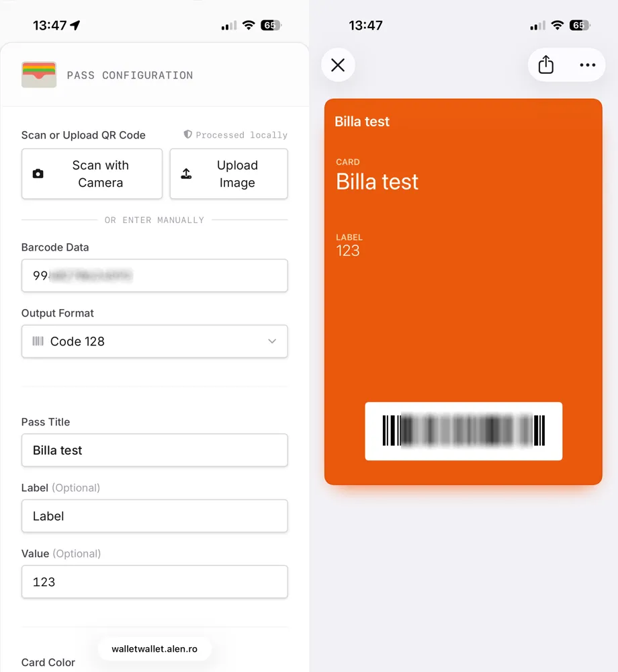Focus the Barcode Data field

point(154,276)
